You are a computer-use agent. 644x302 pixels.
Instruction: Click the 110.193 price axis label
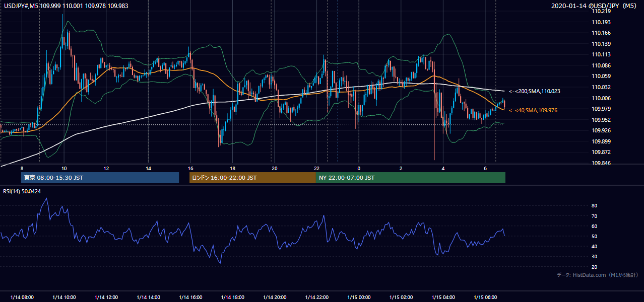[601, 22]
